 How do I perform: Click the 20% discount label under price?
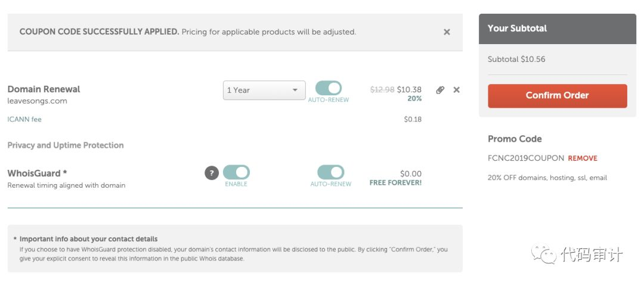pos(414,99)
